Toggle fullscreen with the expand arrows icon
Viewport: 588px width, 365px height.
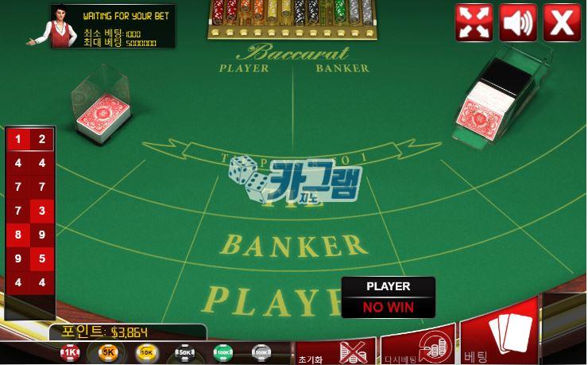pyautogui.click(x=474, y=22)
